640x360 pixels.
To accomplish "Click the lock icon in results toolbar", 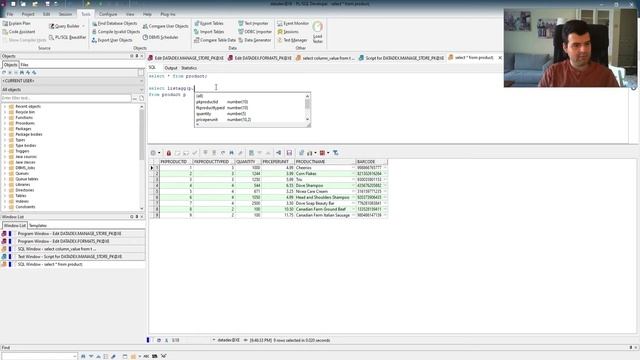I will tap(169, 153).
